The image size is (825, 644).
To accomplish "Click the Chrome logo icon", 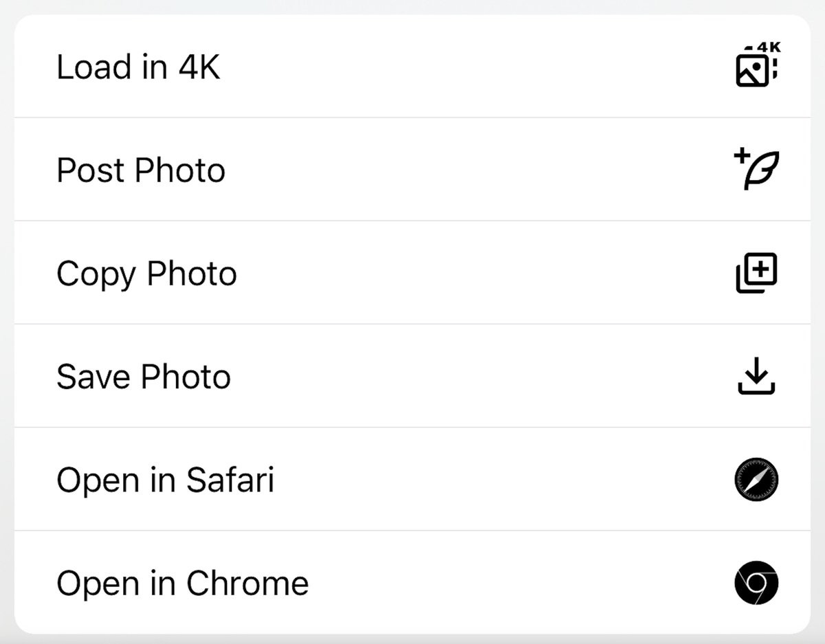I will (x=756, y=583).
